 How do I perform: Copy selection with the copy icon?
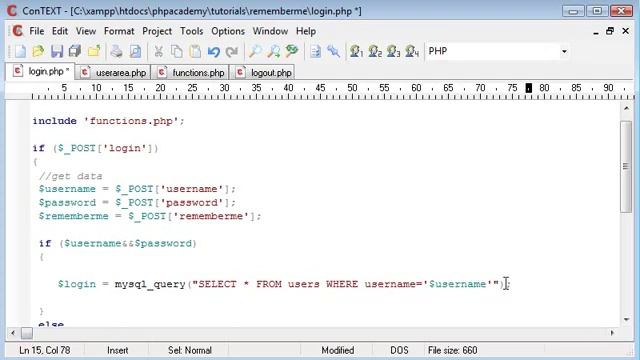point(177,51)
